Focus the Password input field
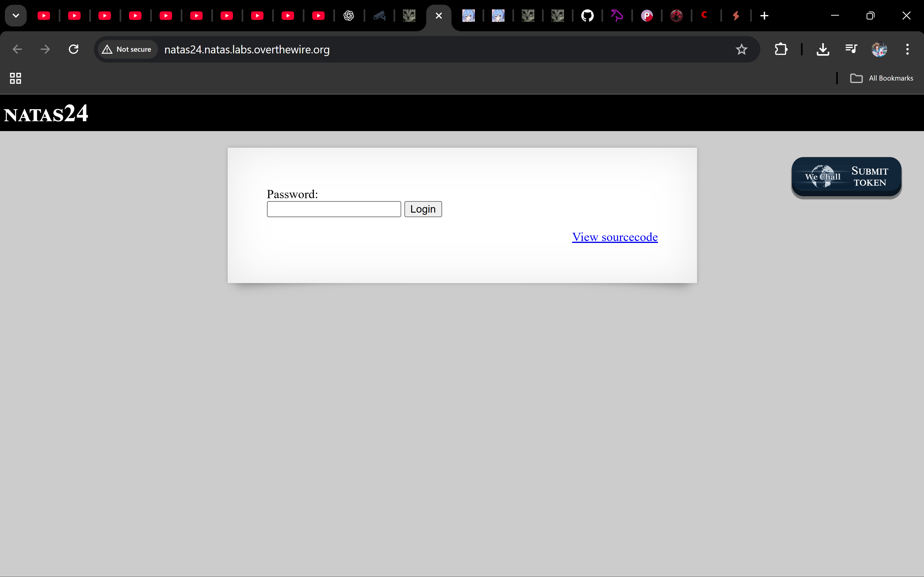This screenshot has height=577, width=924. point(334,209)
